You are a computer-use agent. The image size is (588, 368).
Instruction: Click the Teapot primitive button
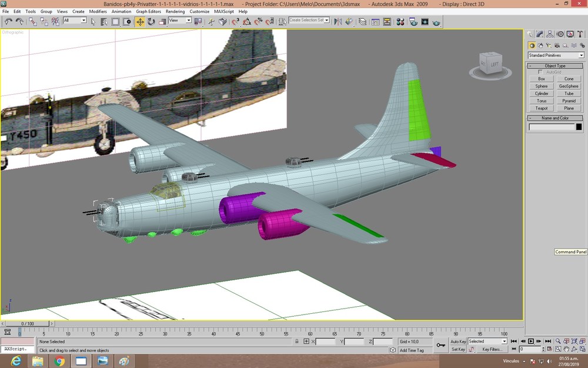coord(541,108)
